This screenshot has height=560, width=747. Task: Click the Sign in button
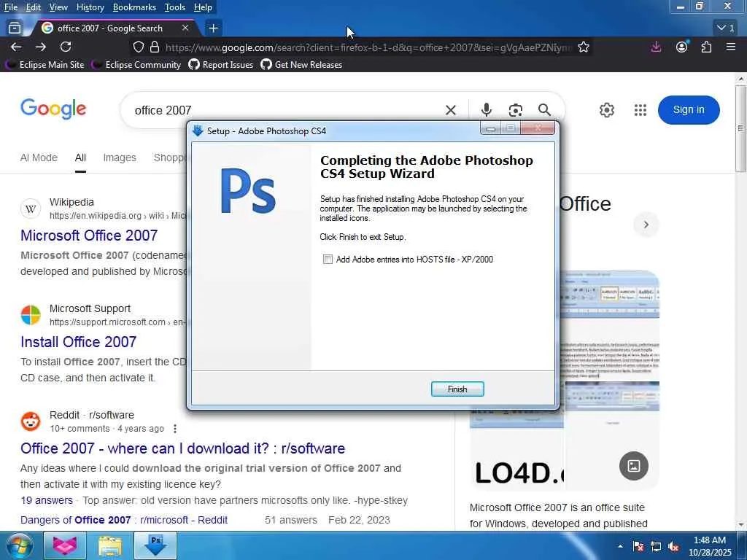click(x=689, y=110)
